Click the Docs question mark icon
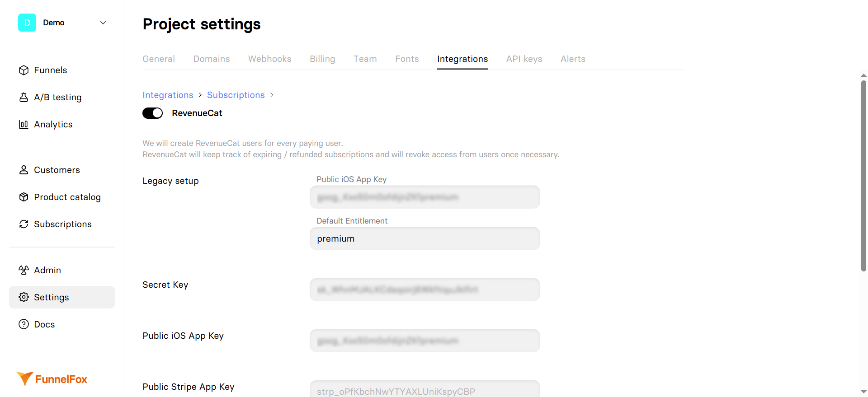Image resolution: width=868 pixels, height=397 pixels. [24, 324]
